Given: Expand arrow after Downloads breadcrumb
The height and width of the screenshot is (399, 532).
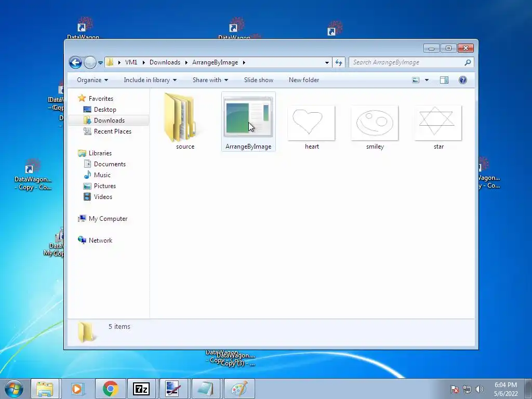Looking at the screenshot, I should pos(187,62).
